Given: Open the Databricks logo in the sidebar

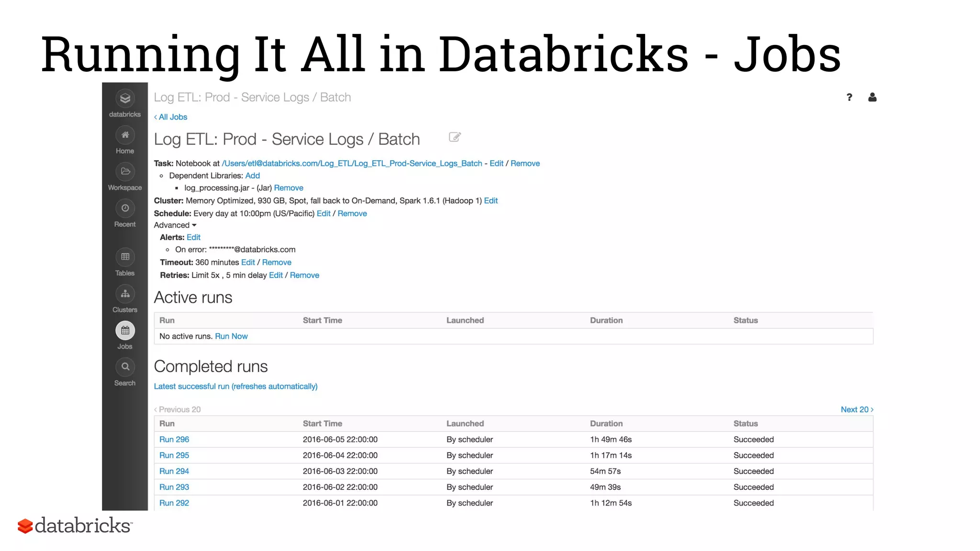Looking at the screenshot, I should tap(125, 99).
